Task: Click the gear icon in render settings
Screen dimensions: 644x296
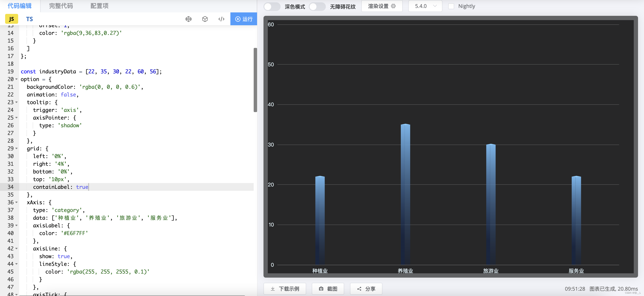Action: pos(393,6)
